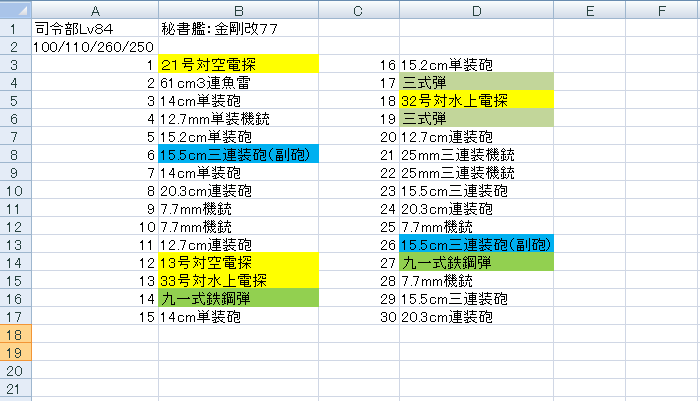
Task: Select highlighted row 19 header
Action: click(x=16, y=352)
